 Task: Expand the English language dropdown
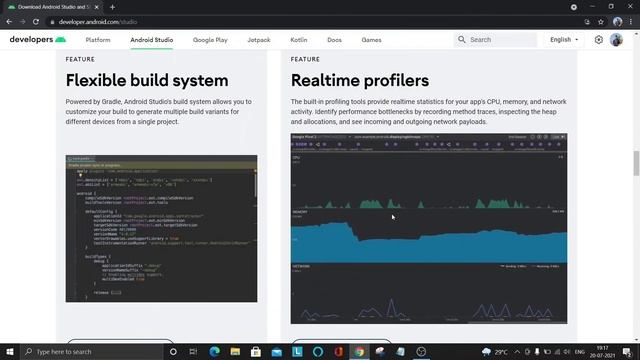coord(564,40)
